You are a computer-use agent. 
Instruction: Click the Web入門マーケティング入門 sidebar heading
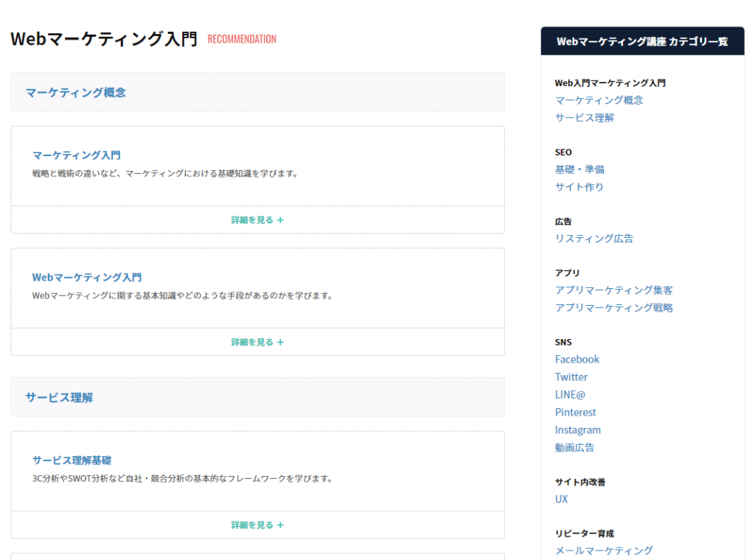point(610,83)
